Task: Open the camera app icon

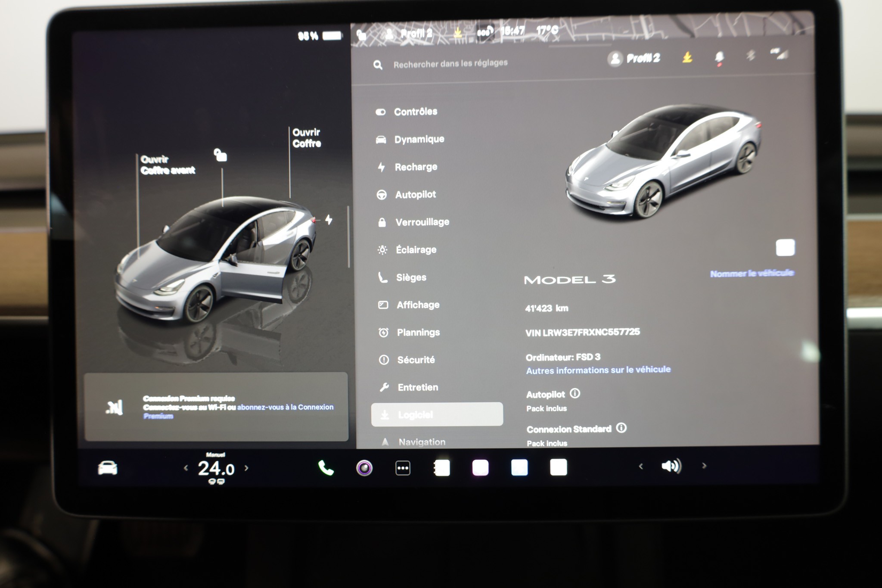Action: click(364, 468)
